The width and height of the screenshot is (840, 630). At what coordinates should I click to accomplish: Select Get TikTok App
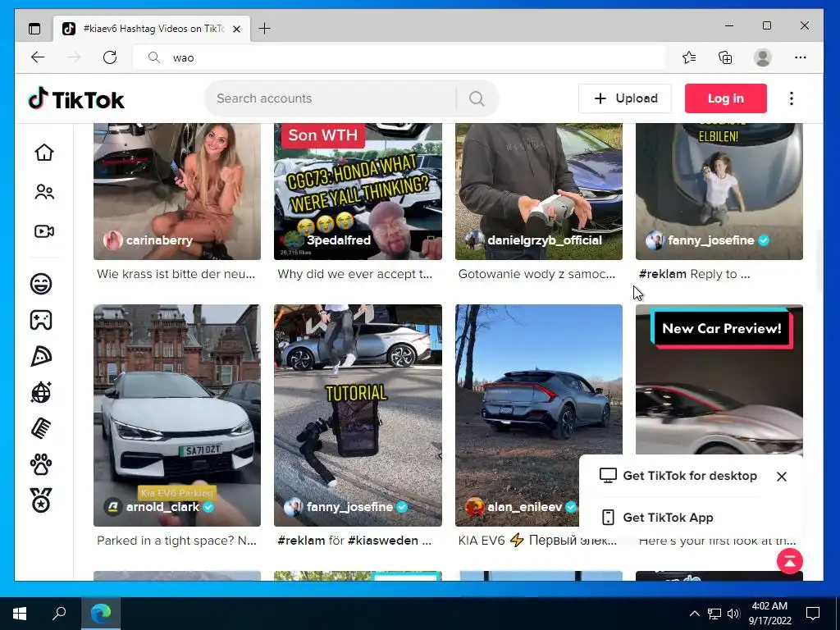tap(657, 518)
